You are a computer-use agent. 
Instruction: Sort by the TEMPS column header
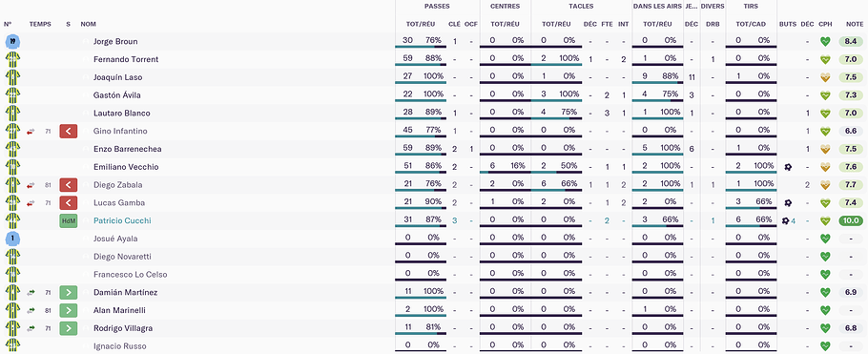coord(40,24)
